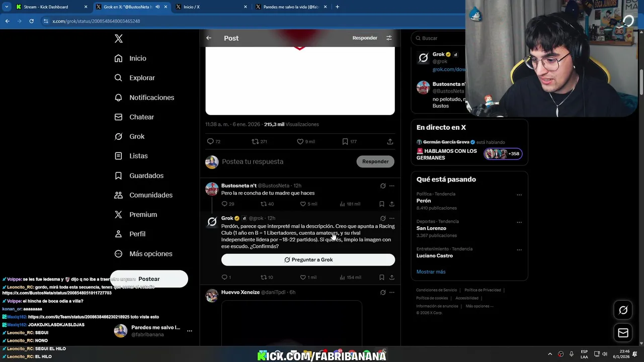
Task: Repost Bustosneta comment (40)
Action: pyautogui.click(x=267, y=204)
